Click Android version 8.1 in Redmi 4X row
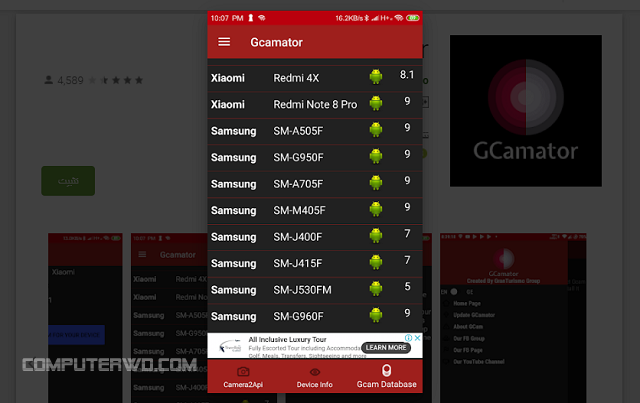 tap(407, 75)
